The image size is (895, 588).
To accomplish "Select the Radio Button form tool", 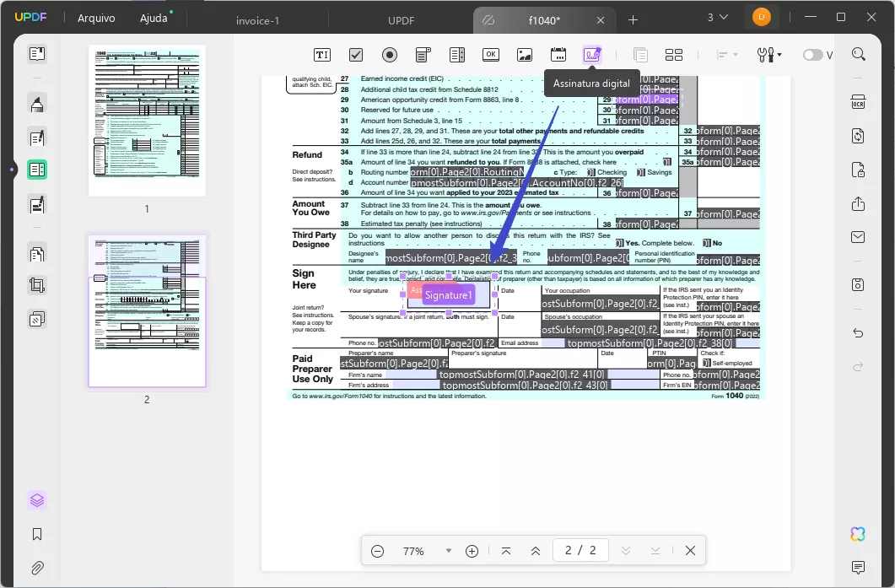I will click(389, 55).
